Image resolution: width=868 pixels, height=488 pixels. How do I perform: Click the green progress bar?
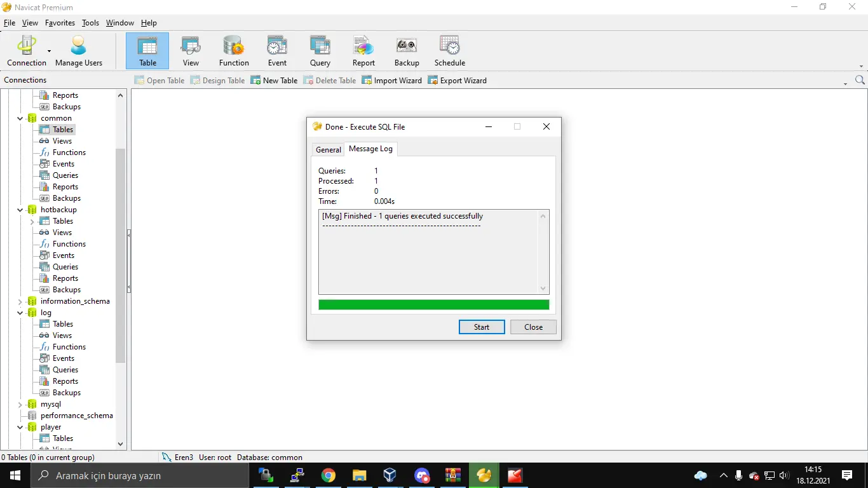[x=433, y=305]
